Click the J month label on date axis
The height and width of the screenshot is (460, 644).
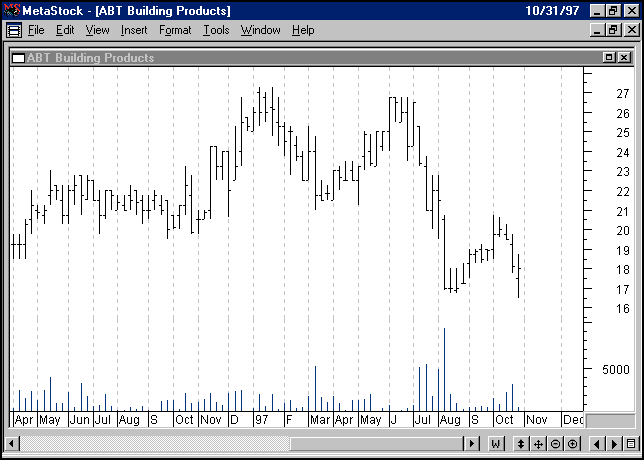coord(393,420)
